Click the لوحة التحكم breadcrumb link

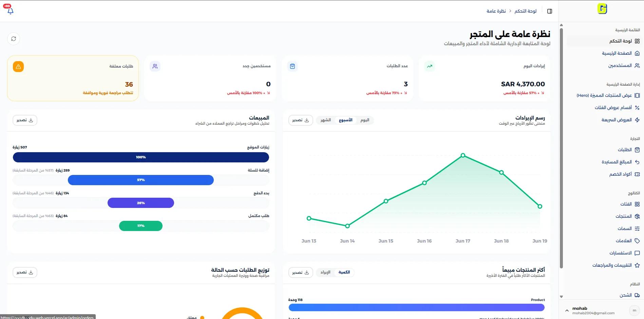point(525,11)
